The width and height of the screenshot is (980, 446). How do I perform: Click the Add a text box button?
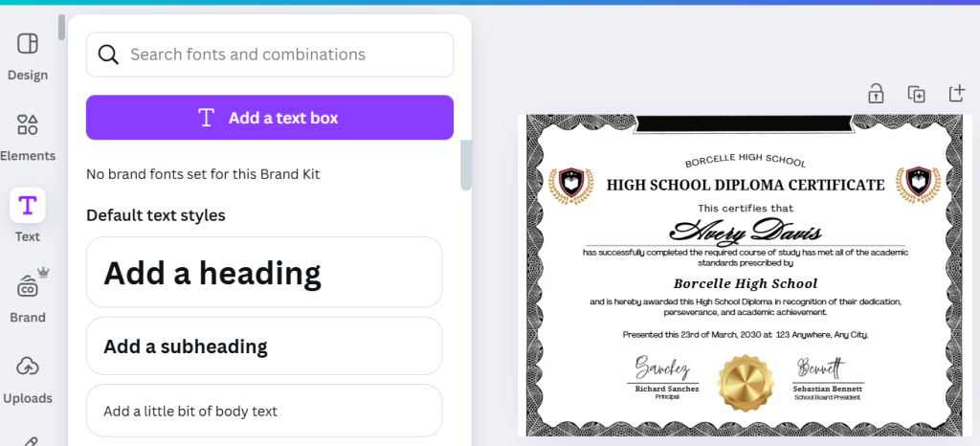point(270,118)
